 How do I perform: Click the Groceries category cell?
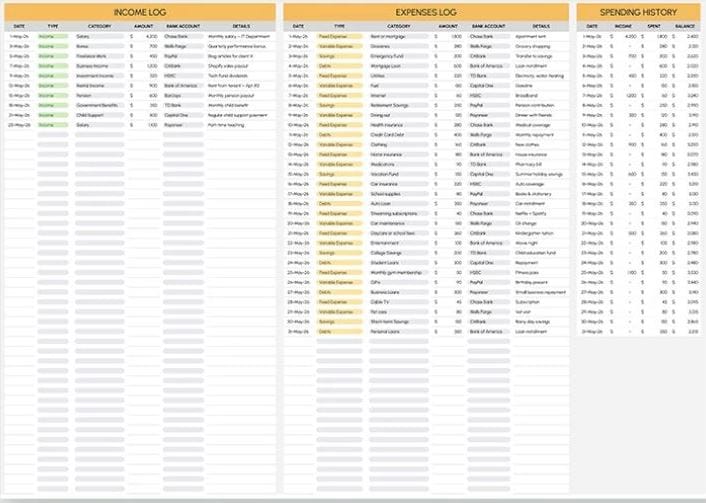(399, 46)
